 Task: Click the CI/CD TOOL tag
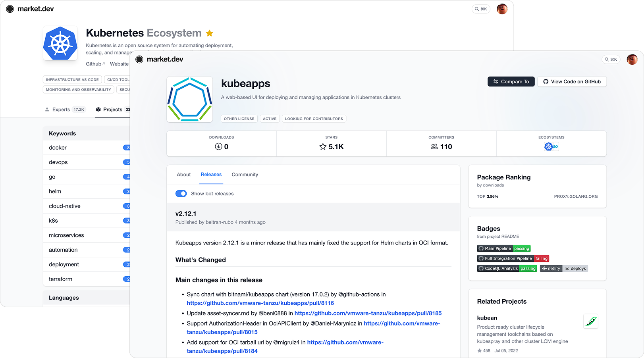pos(118,80)
